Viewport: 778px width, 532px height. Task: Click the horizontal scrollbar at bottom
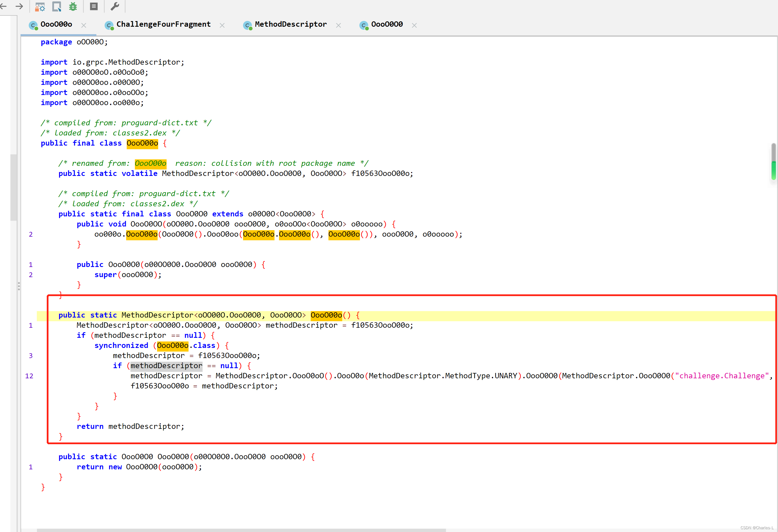point(241,530)
